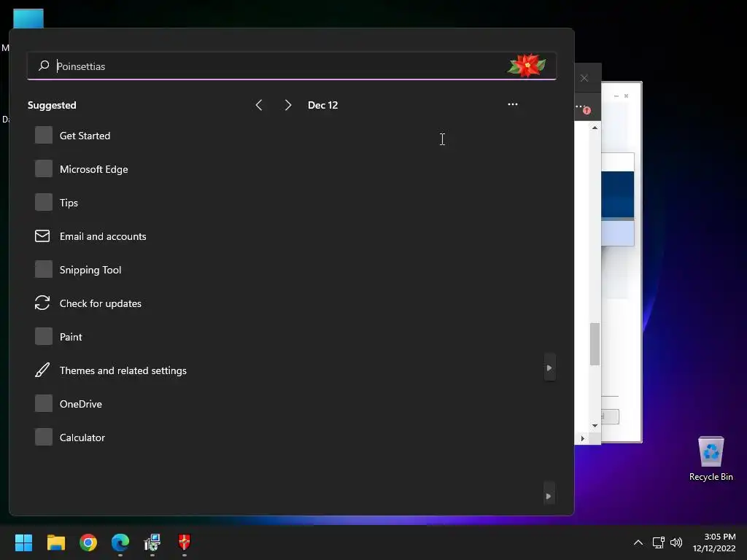Click the Tips app icon placeholder

pos(43,202)
